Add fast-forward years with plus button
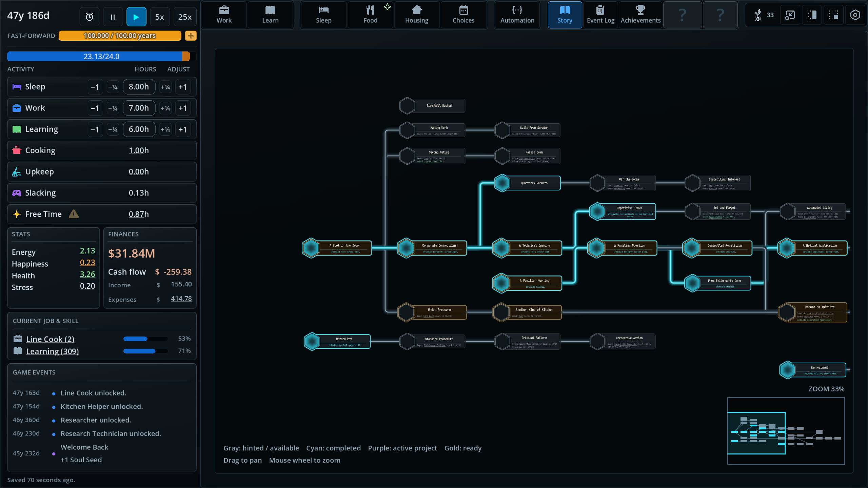 coord(191,36)
